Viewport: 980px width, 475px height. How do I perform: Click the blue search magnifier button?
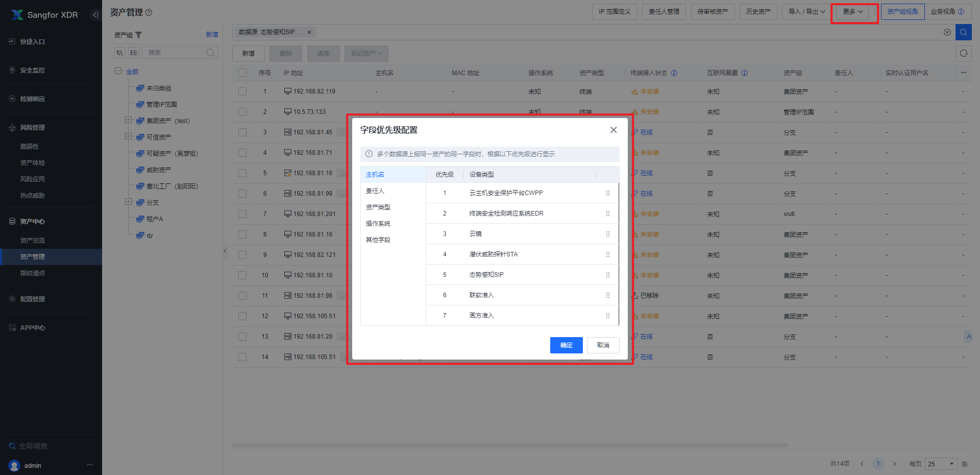click(x=963, y=32)
